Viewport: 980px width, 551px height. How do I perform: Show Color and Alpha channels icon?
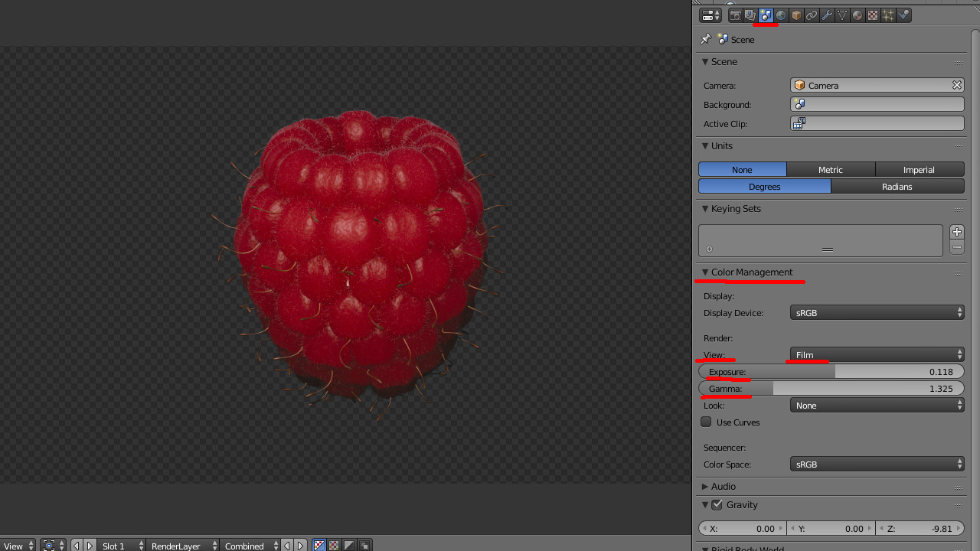(319, 546)
